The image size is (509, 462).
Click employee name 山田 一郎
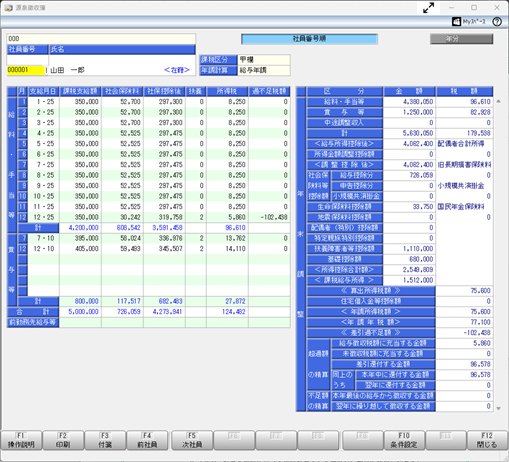[67, 70]
